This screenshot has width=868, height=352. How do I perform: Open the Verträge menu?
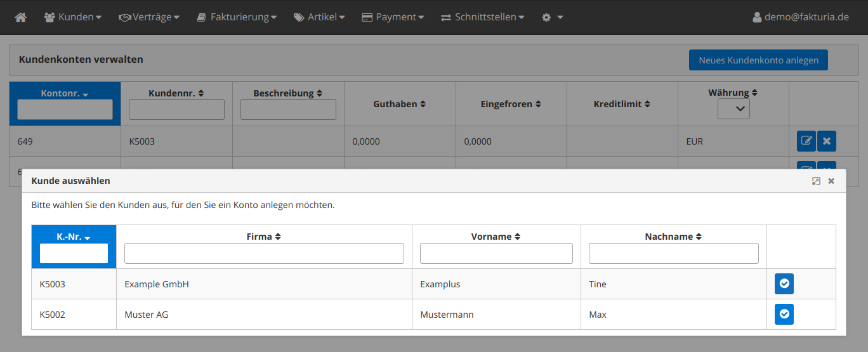[x=149, y=17]
